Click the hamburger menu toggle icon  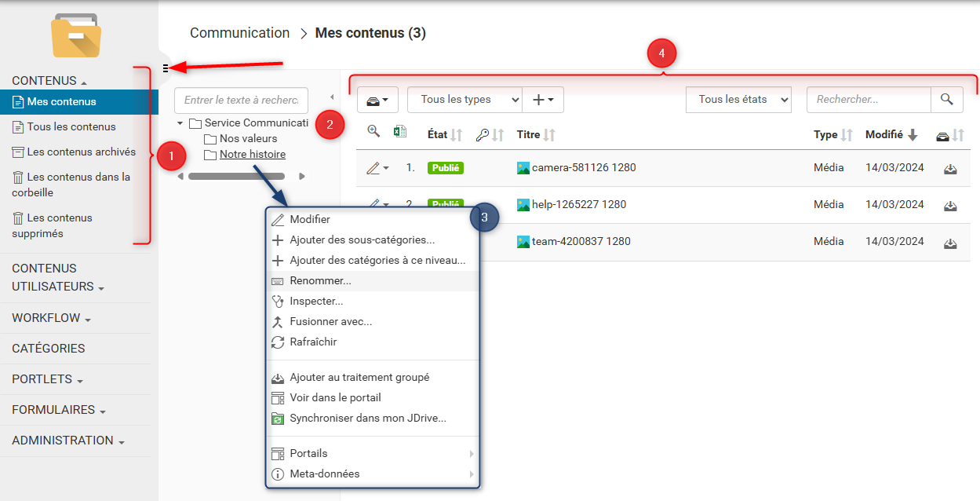166,68
